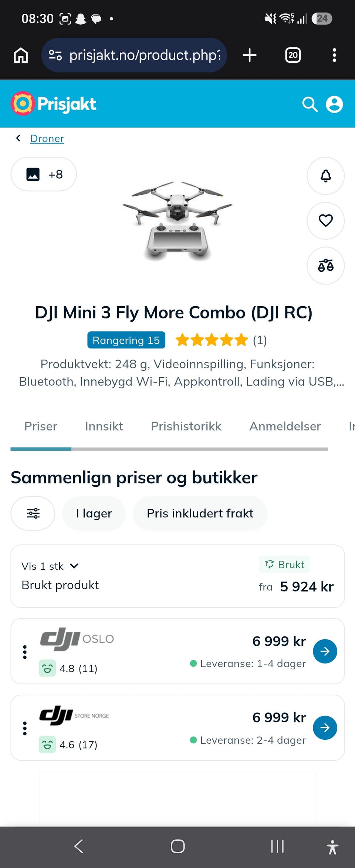
Task: Follow the Droner breadcrumb link
Action: (x=47, y=138)
